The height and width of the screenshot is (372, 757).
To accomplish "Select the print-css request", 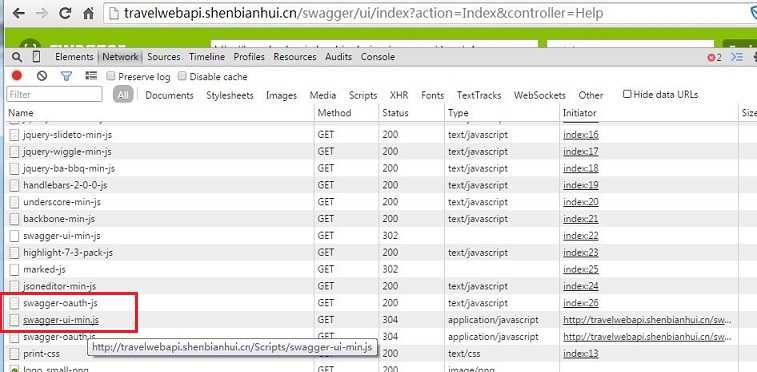I will 42,354.
